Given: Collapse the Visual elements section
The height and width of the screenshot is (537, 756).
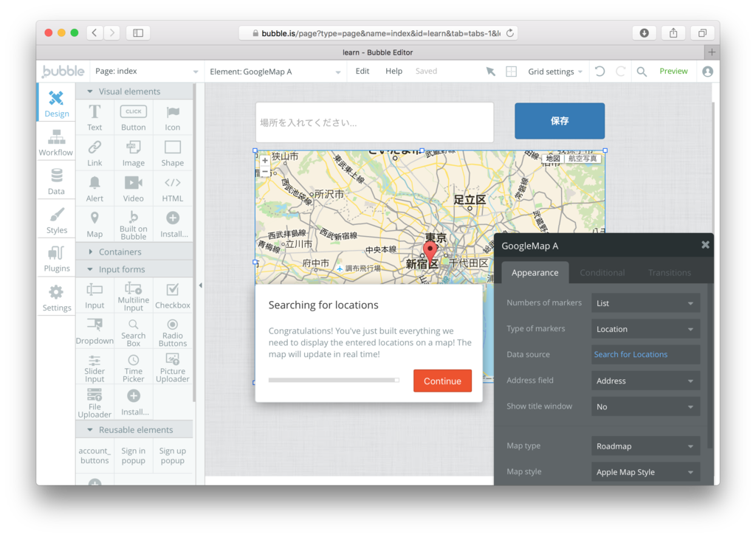Looking at the screenshot, I should pos(134,91).
